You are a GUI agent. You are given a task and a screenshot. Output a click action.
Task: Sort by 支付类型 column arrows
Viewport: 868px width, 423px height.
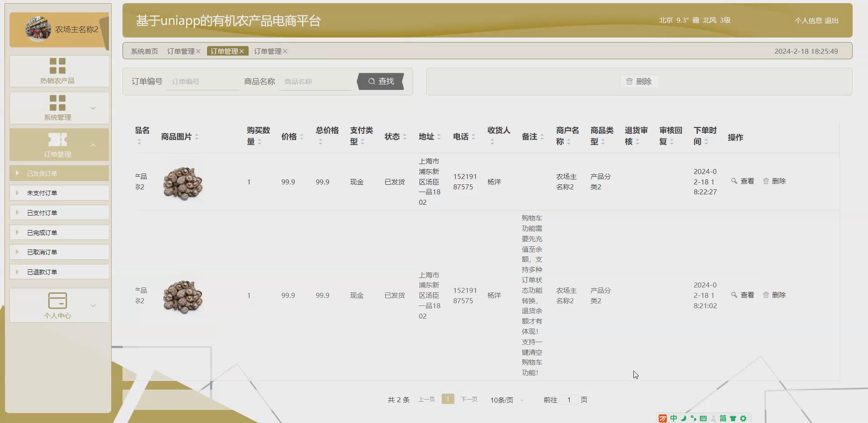click(363, 141)
